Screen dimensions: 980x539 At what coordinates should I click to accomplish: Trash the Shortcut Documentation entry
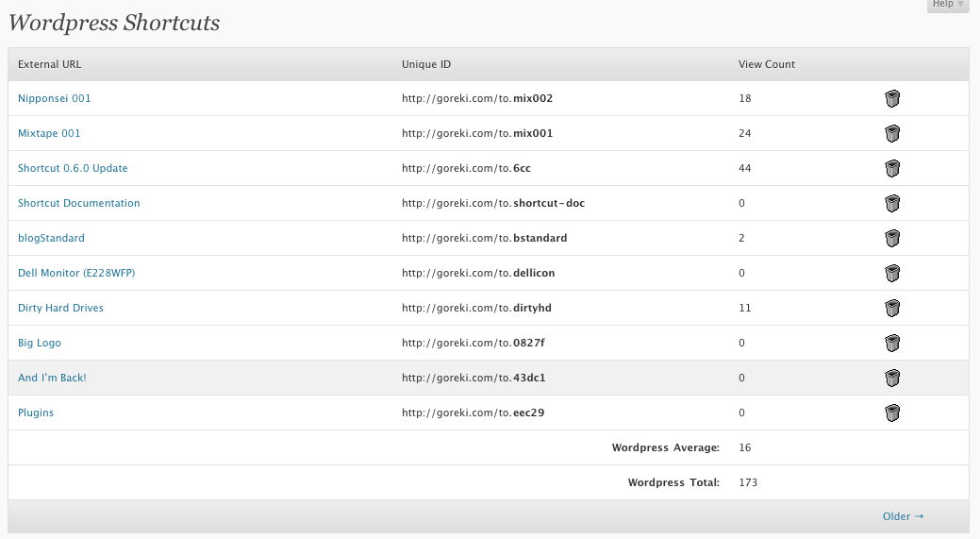click(892, 204)
